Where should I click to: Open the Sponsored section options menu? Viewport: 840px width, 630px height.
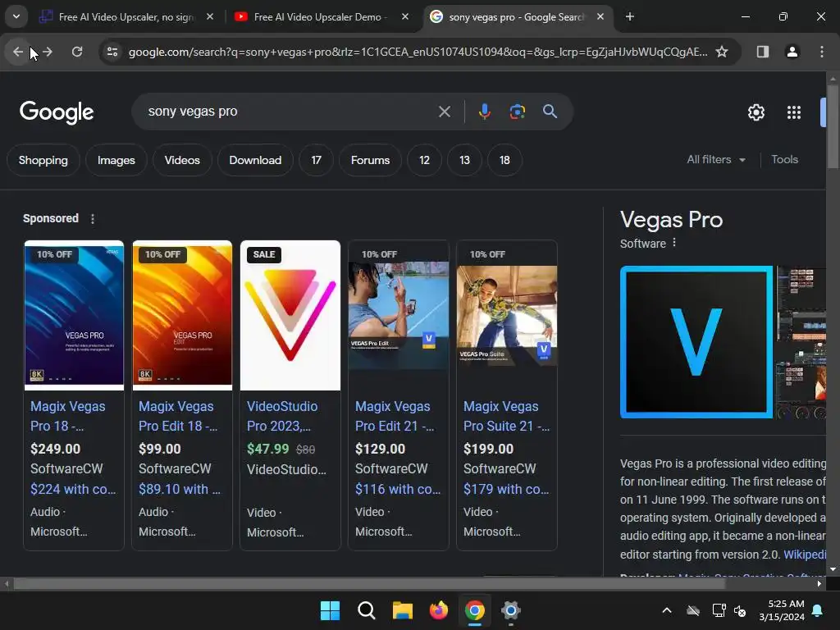pos(93,219)
